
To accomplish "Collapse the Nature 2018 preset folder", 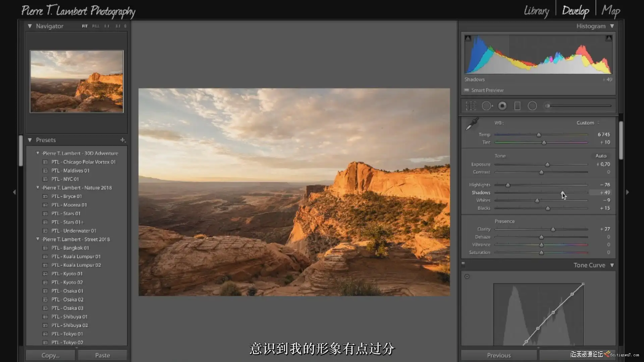I will [38, 188].
